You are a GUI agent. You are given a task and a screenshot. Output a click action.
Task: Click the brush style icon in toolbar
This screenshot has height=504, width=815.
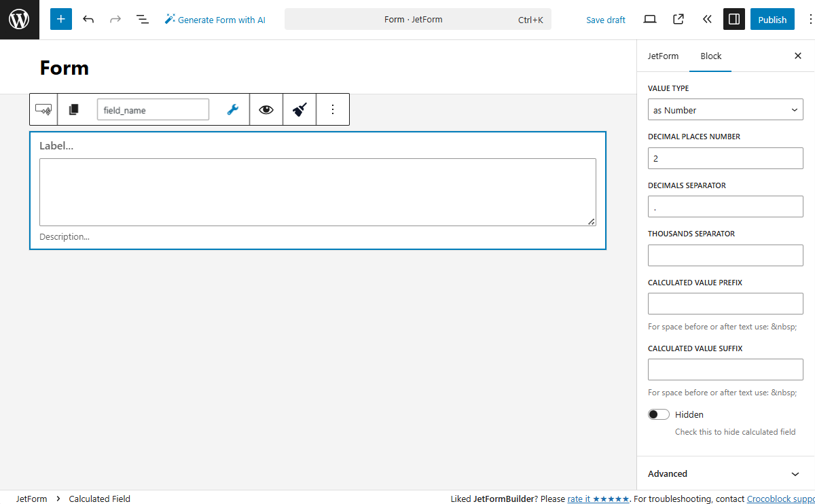[x=300, y=109]
